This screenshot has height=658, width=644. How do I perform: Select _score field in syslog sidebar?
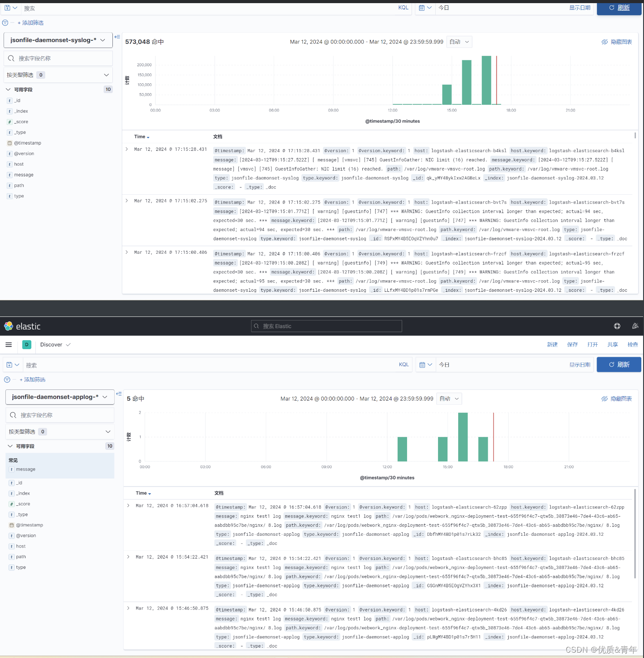click(x=21, y=122)
